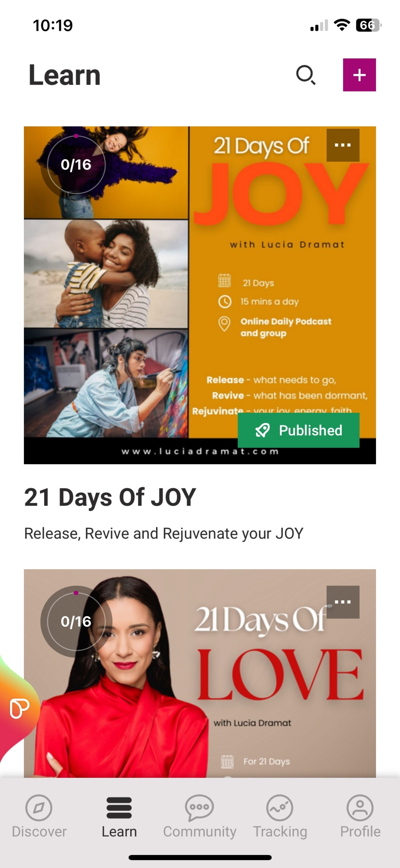400x868 pixels.
Task: Tap the colorful floating app logo bubble
Action: tap(19, 708)
